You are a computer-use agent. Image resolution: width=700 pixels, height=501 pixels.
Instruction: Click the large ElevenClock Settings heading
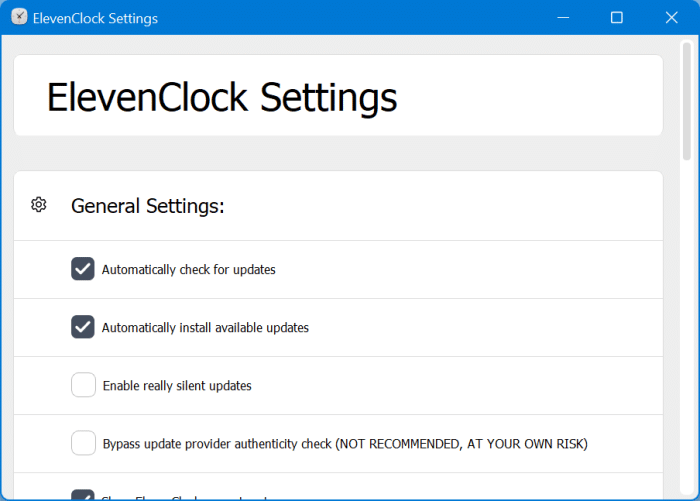[x=222, y=98]
